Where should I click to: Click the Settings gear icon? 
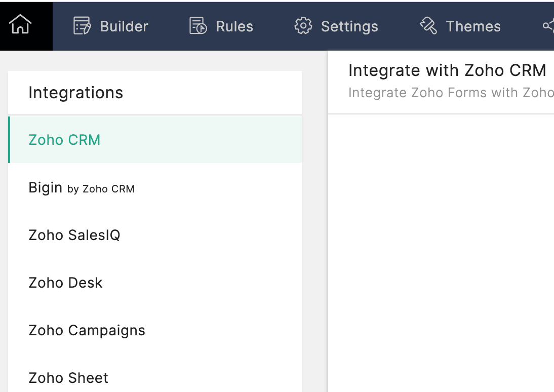(x=303, y=26)
